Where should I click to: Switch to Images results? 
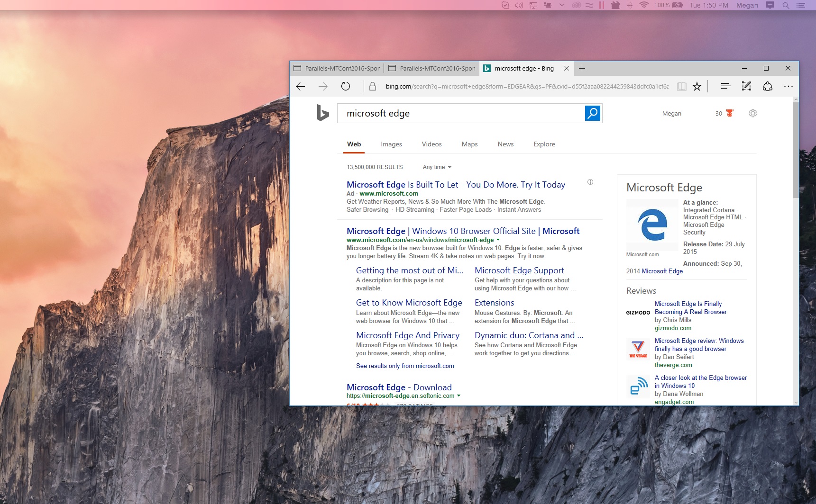[x=391, y=144]
